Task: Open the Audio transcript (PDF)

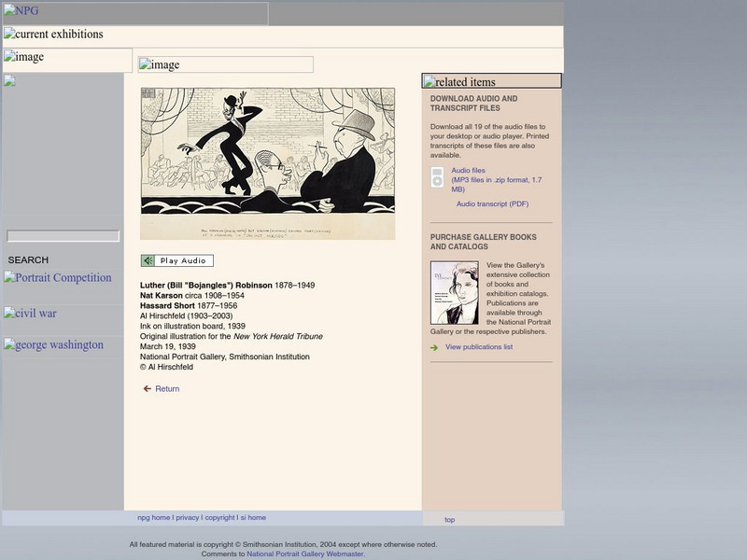Action: 492,203
